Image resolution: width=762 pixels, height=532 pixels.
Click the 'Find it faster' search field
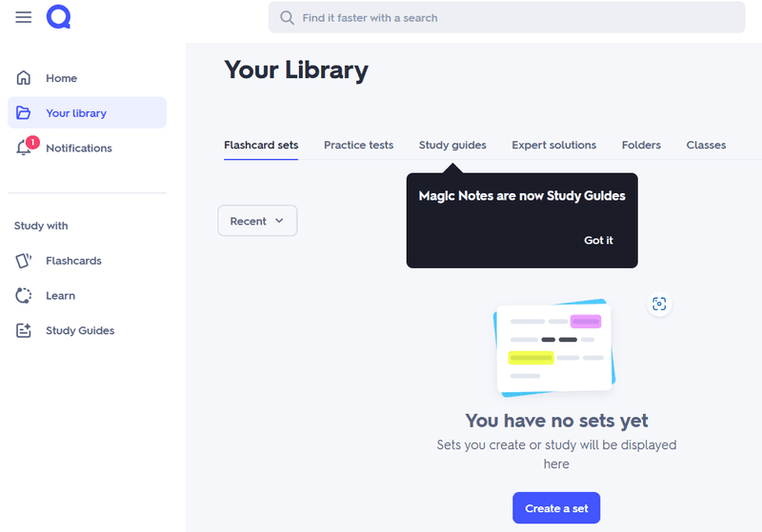[514, 18]
